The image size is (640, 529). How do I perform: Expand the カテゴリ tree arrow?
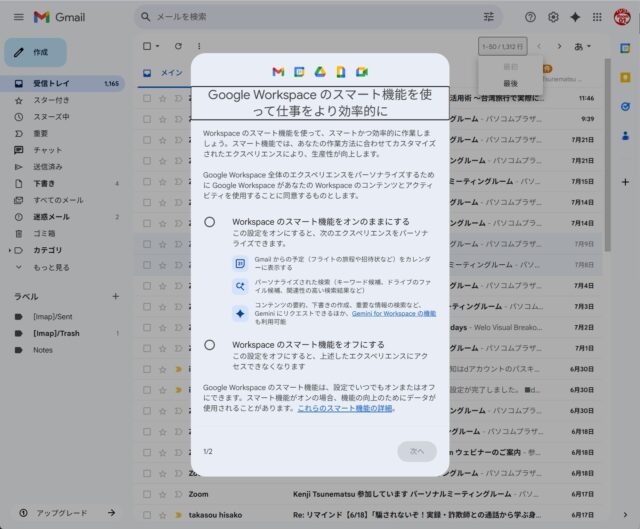(x=9, y=250)
